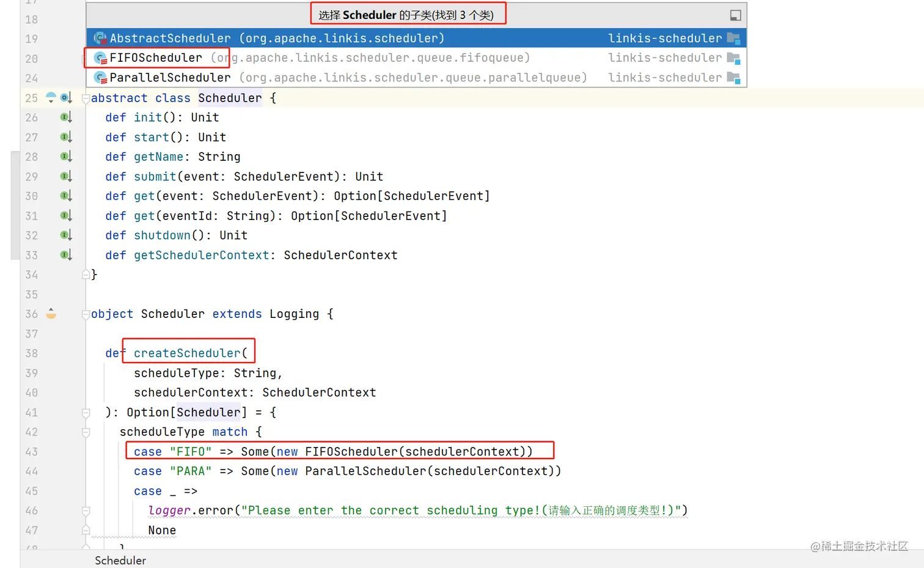
Task: Click the class icon beside FIFOScheduler in the popup
Action: click(x=100, y=58)
